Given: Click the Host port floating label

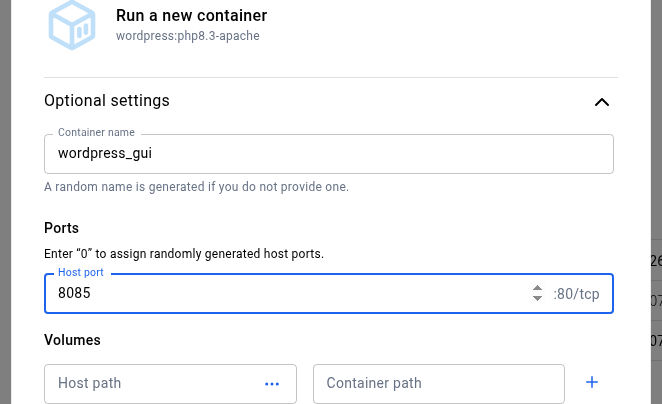Looking at the screenshot, I should click(x=81, y=272).
